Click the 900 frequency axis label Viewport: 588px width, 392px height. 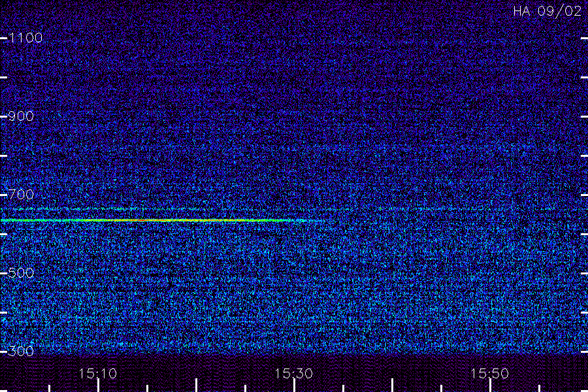tap(21, 116)
